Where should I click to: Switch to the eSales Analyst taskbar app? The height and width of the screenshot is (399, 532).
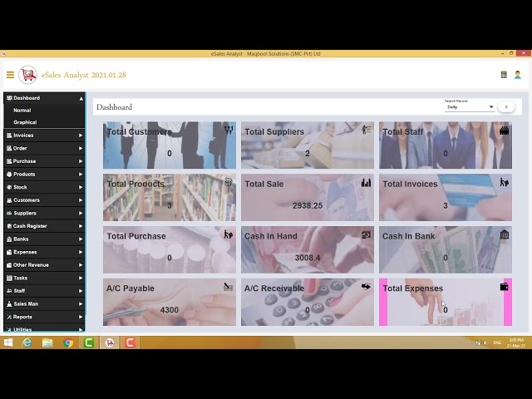click(x=109, y=342)
